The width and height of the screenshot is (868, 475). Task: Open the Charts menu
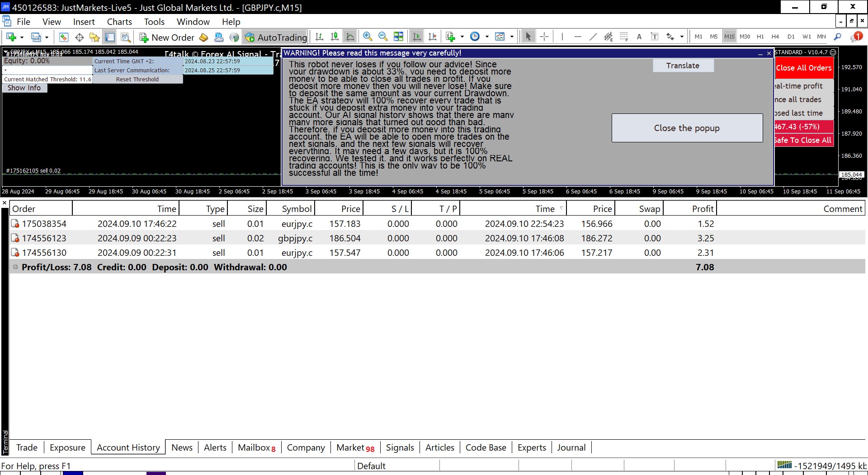(119, 22)
